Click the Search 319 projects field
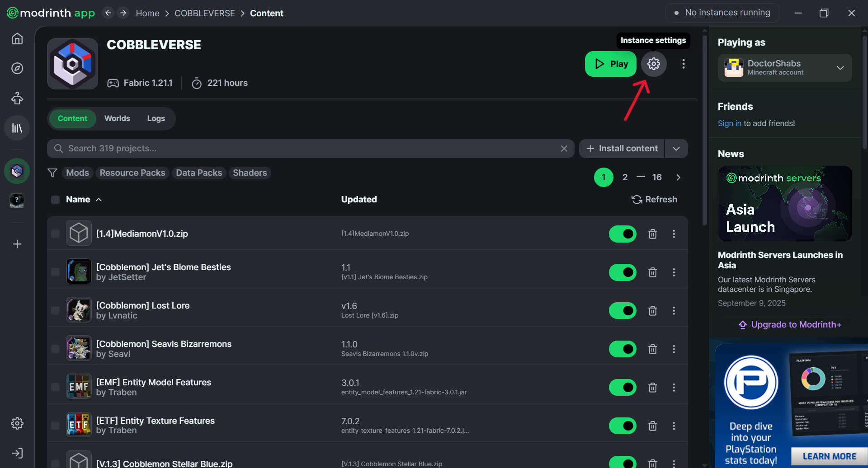The image size is (868, 468). click(x=307, y=149)
